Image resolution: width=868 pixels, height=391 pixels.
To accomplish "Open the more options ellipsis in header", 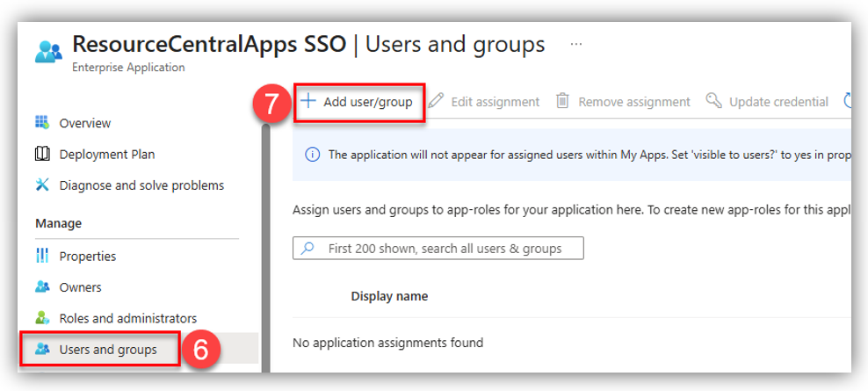I will (x=576, y=44).
